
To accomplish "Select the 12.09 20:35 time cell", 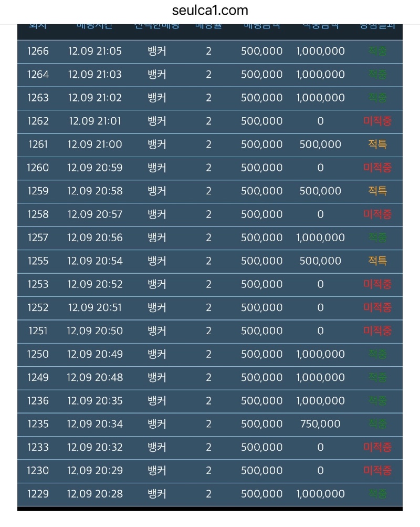I will pos(94,401).
